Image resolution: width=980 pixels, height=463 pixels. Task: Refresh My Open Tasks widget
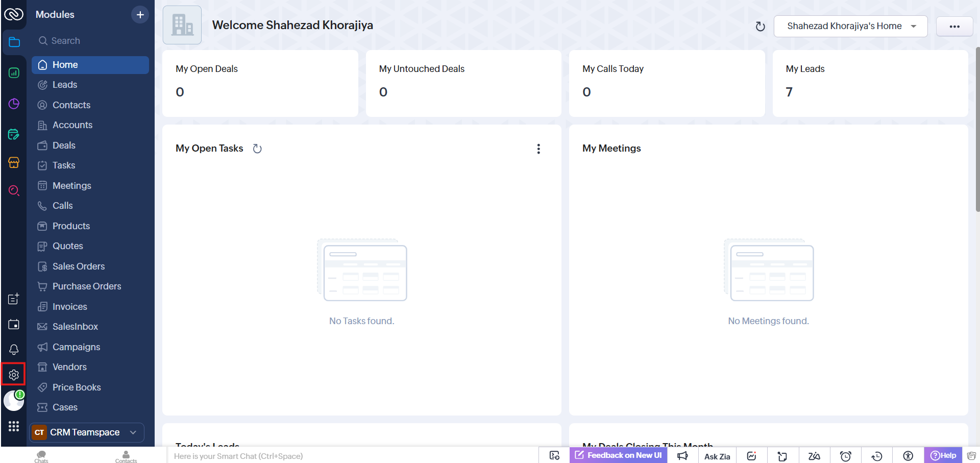(x=257, y=149)
